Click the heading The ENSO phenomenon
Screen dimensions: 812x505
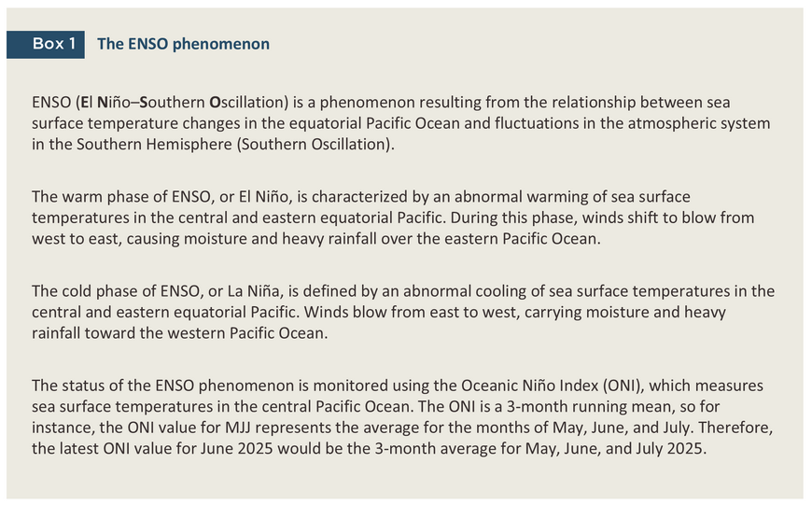pyautogui.click(x=183, y=44)
